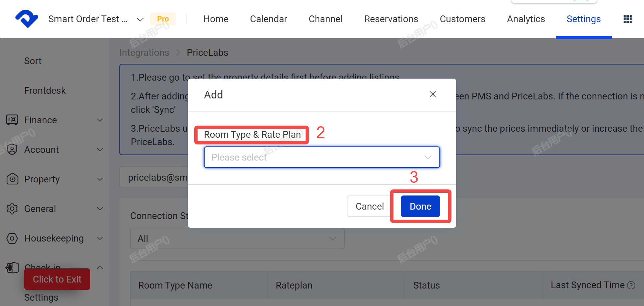Expand the Property menu chevron
Screen dimensions: 644x306
[x=100, y=179]
